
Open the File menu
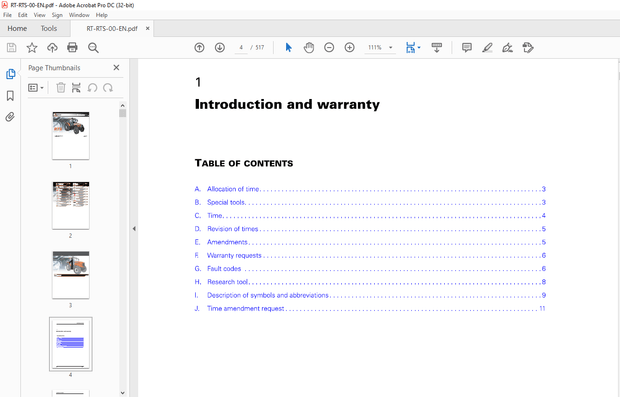pyautogui.click(x=8, y=15)
